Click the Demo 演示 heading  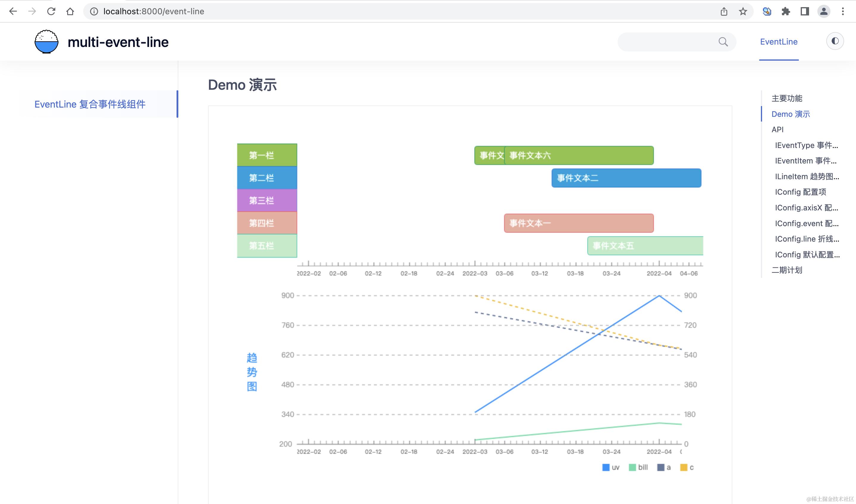pos(242,85)
